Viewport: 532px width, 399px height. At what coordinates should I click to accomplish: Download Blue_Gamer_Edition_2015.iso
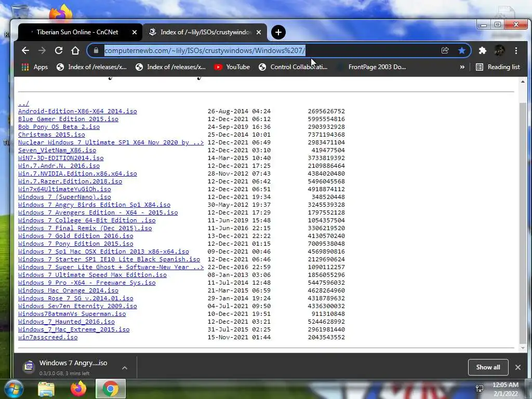(68, 119)
